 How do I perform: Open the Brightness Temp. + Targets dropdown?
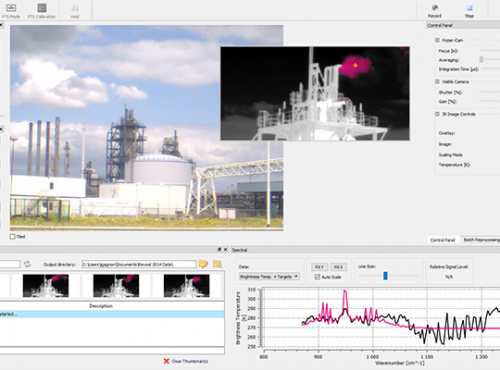point(269,277)
